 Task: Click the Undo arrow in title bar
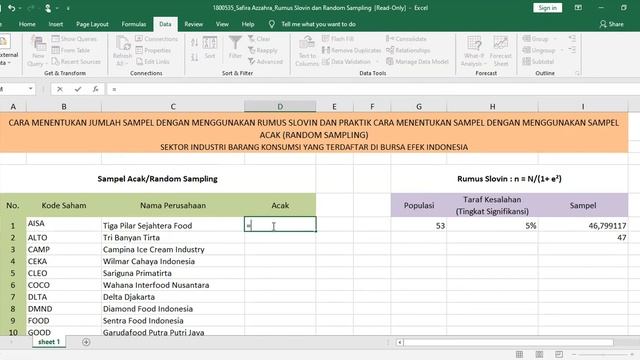pos(11,8)
